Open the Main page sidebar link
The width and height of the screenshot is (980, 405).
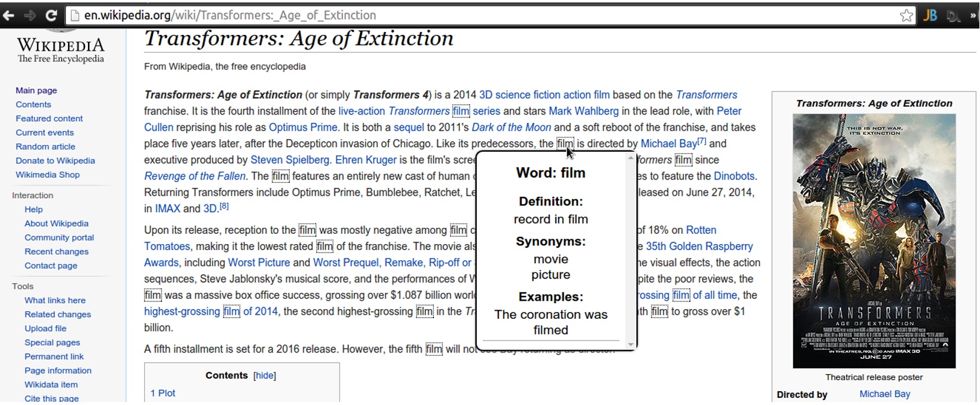tap(36, 90)
